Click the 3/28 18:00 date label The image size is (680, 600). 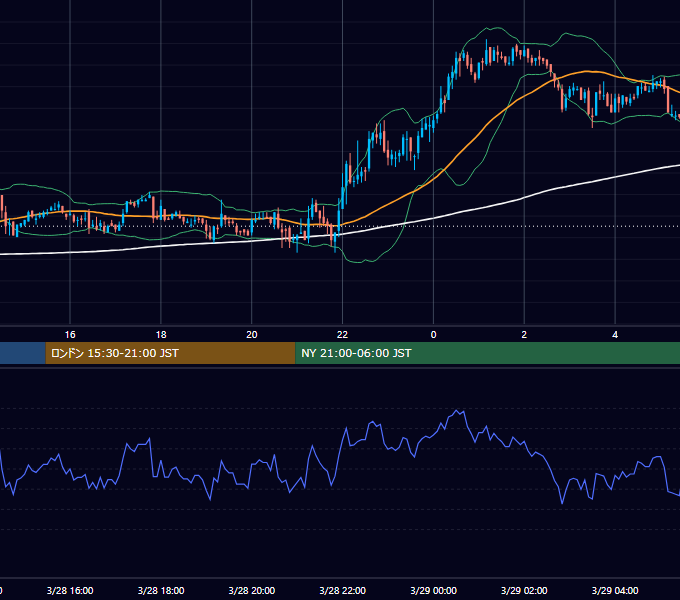[x=161, y=590]
